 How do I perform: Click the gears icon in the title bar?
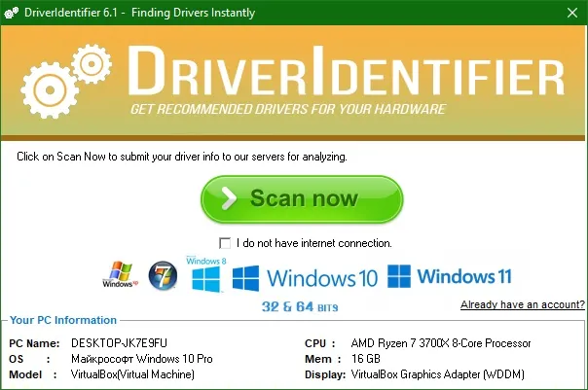tap(12, 13)
